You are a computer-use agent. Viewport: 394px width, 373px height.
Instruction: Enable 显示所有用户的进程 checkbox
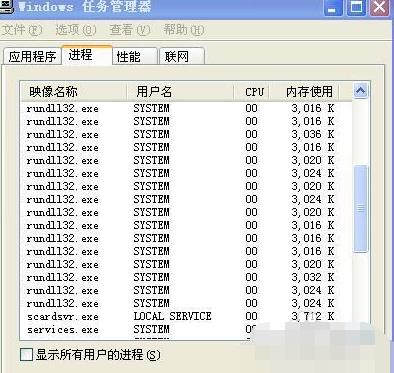tap(26, 355)
